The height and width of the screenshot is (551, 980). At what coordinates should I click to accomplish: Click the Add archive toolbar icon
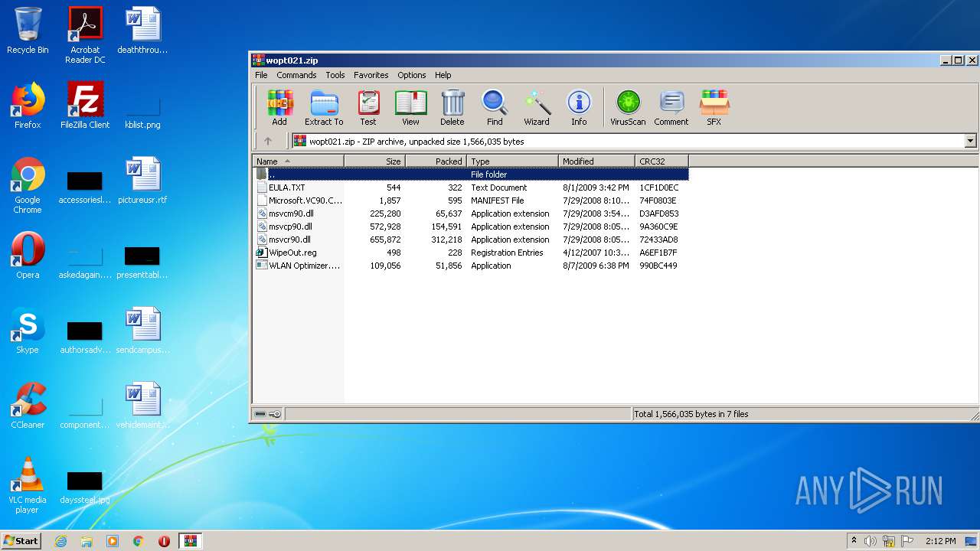(x=279, y=107)
